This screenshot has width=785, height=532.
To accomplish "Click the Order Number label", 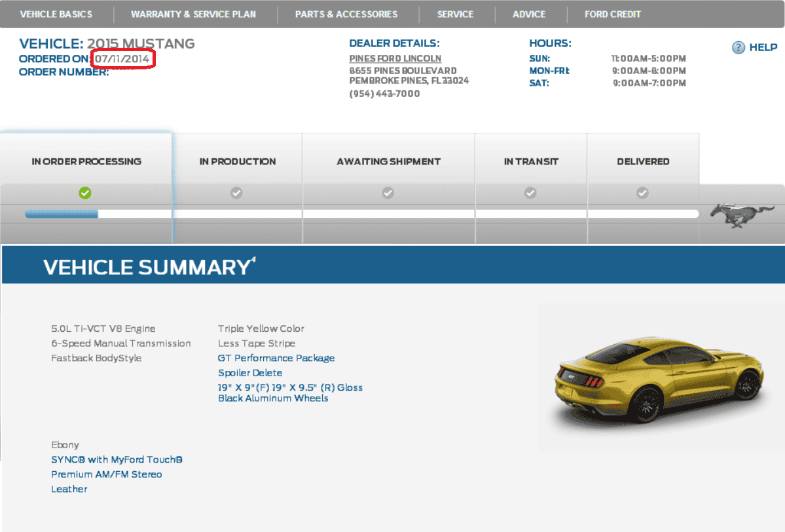I will pyautogui.click(x=64, y=72).
